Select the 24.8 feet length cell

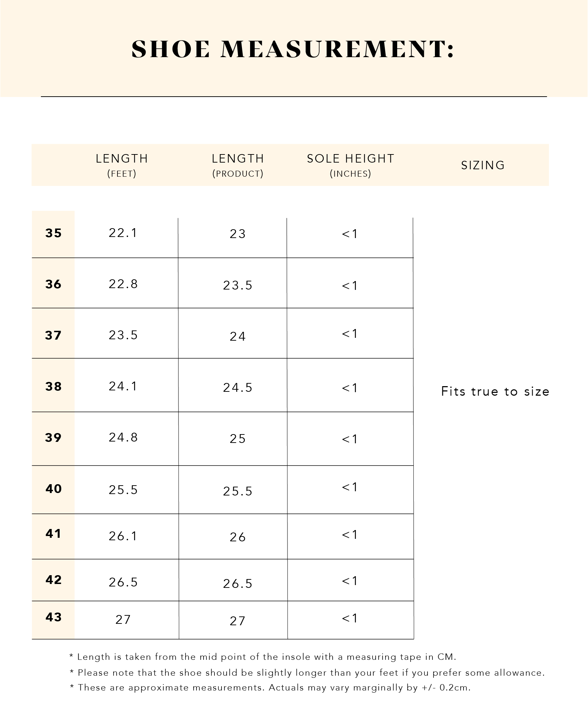pos(123,438)
